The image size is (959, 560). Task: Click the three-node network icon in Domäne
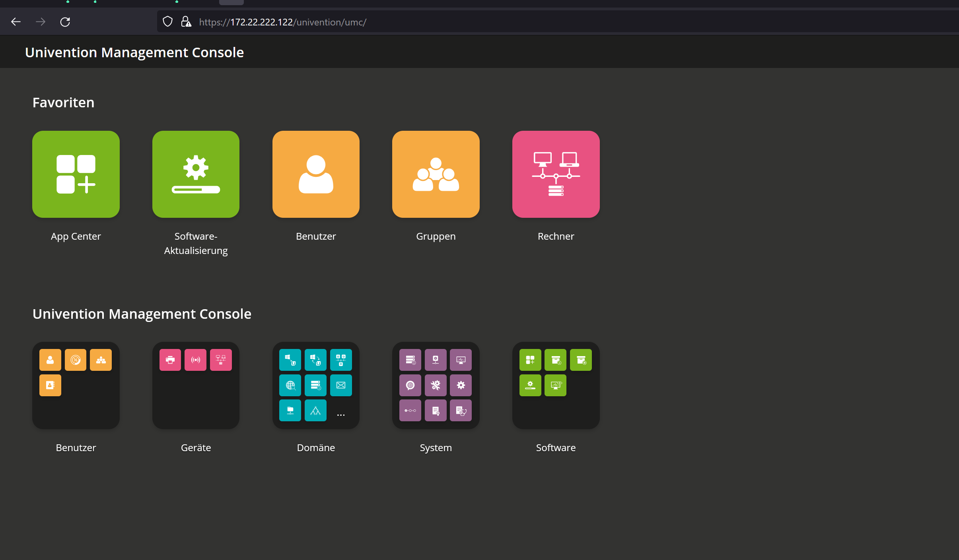click(341, 360)
